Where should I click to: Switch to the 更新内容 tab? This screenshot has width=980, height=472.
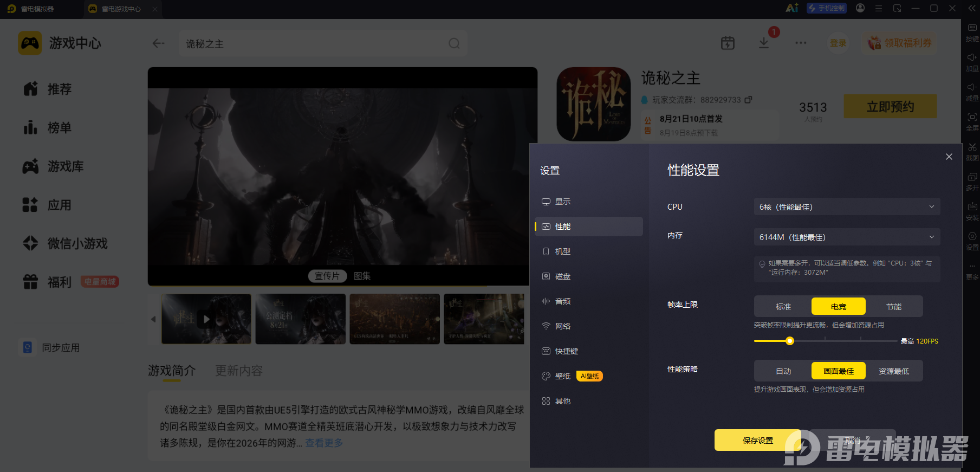(239, 371)
